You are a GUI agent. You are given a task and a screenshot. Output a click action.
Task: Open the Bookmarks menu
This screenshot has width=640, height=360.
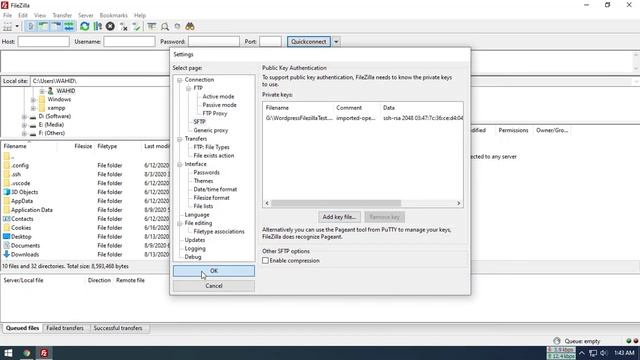point(113,16)
